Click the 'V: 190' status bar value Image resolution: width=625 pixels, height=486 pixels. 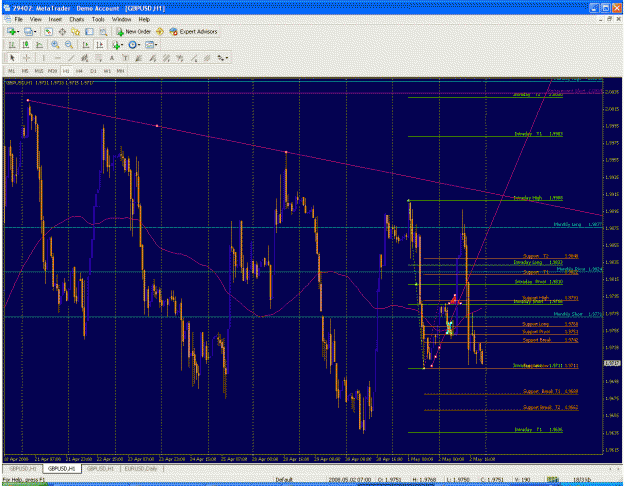(x=521, y=479)
